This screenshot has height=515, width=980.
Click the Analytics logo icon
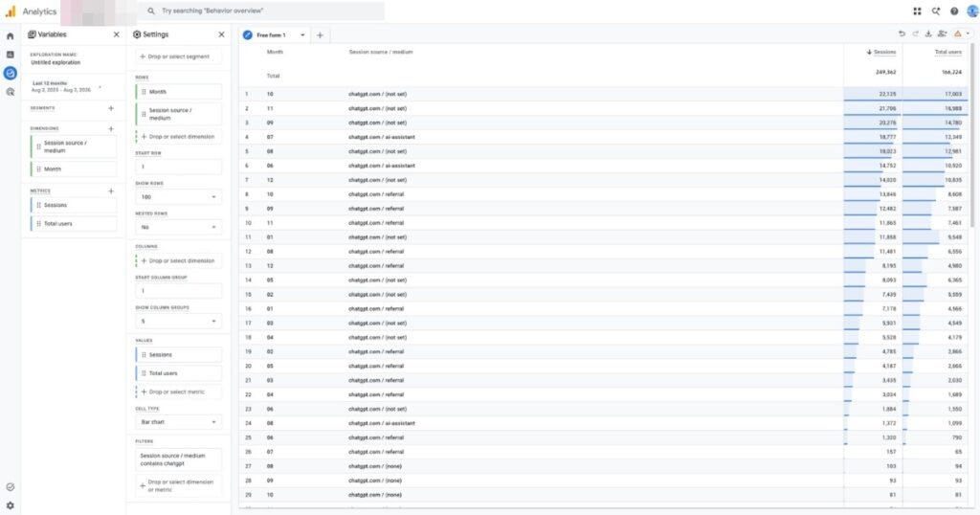[x=10, y=11]
